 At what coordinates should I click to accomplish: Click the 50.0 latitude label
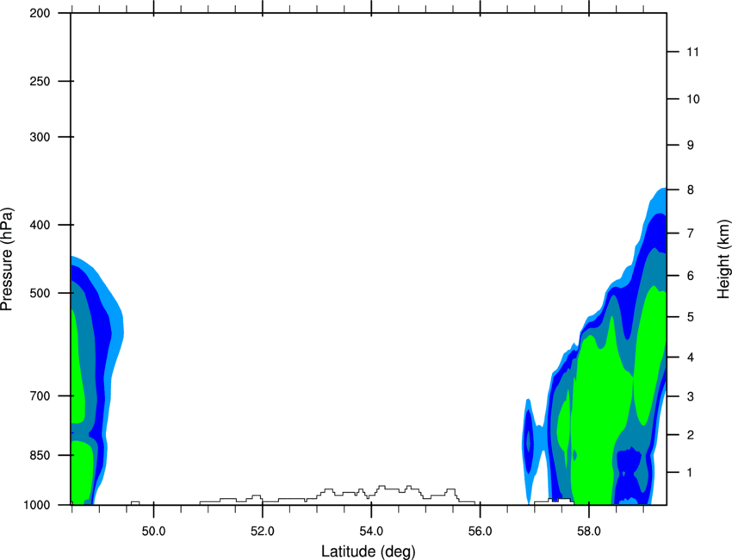pos(153,532)
